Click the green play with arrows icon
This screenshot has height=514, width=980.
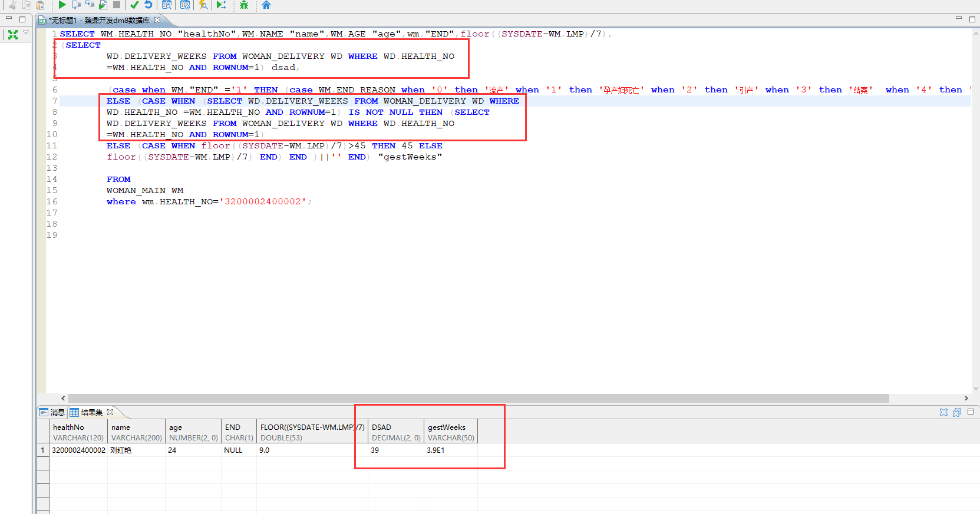coord(221,5)
